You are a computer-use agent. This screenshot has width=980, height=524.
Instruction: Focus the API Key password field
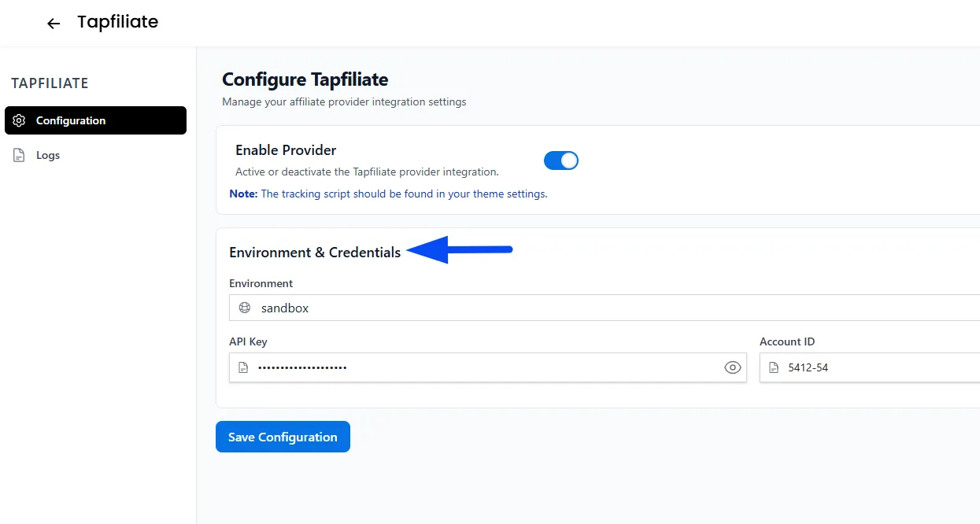coord(488,367)
